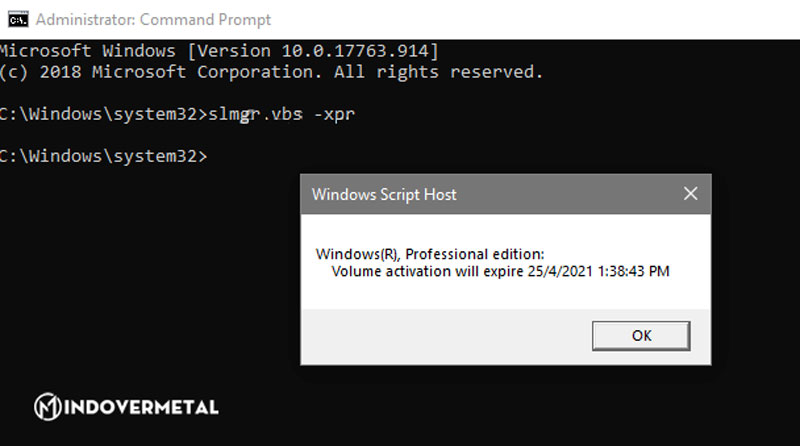Close the Windows Script Host dialog
The height and width of the screenshot is (446, 800).
(x=690, y=194)
